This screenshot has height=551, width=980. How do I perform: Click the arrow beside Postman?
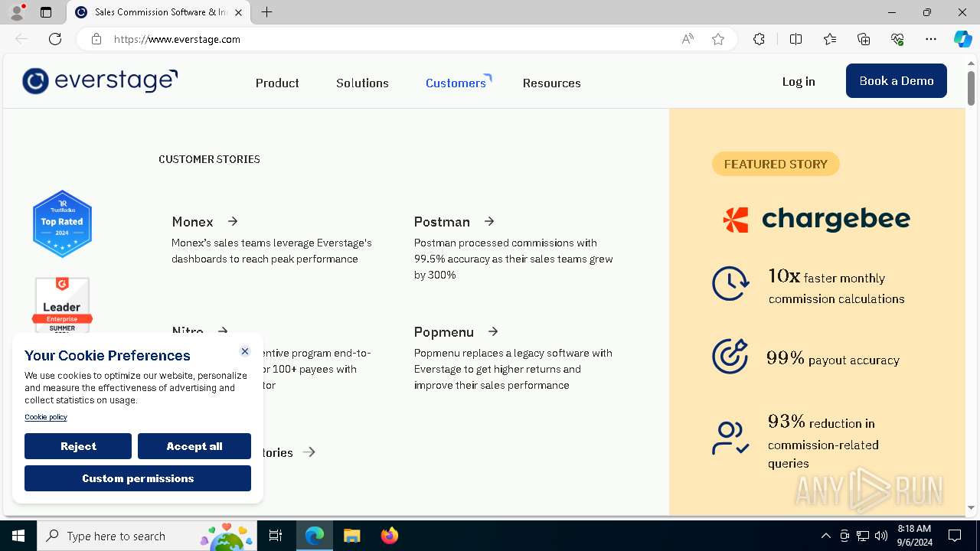pyautogui.click(x=489, y=221)
